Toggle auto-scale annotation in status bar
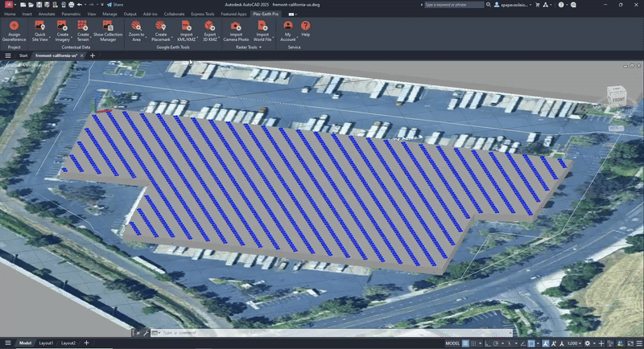The width and height of the screenshot is (644, 349). click(x=553, y=343)
